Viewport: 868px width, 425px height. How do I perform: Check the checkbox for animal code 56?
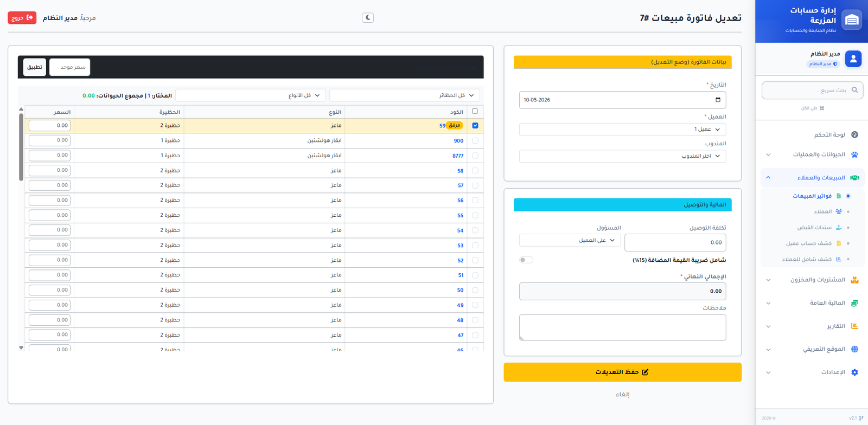click(475, 200)
